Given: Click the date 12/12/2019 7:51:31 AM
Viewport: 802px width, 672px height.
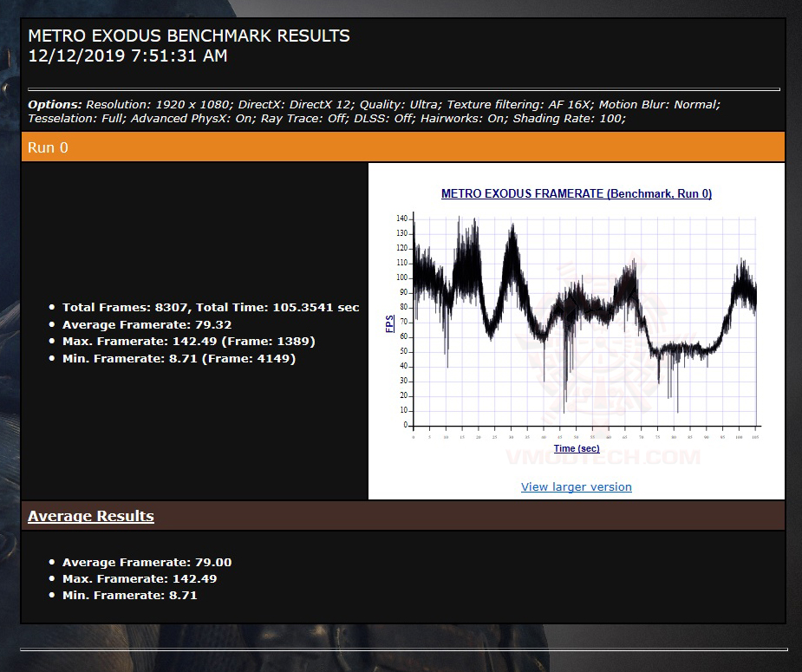Looking at the screenshot, I should pyautogui.click(x=127, y=55).
